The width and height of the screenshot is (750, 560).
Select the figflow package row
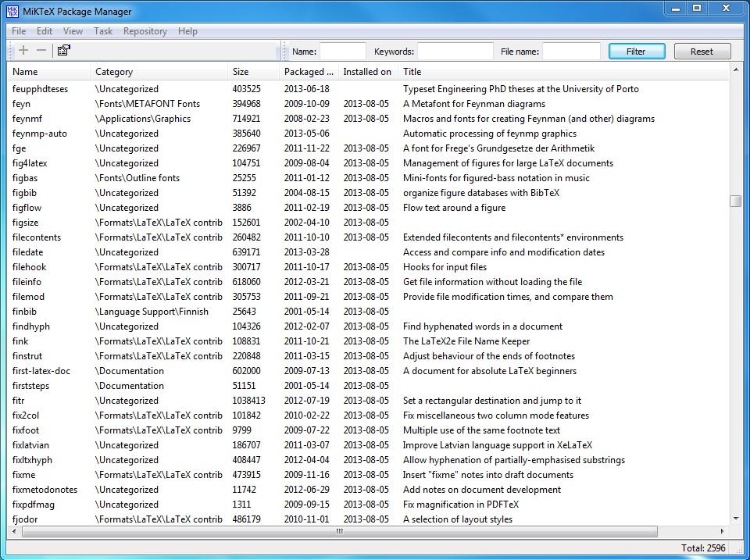pyautogui.click(x=368, y=208)
